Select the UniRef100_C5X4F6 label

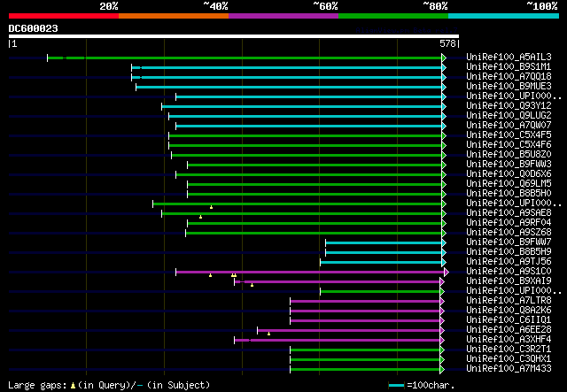[509, 145]
